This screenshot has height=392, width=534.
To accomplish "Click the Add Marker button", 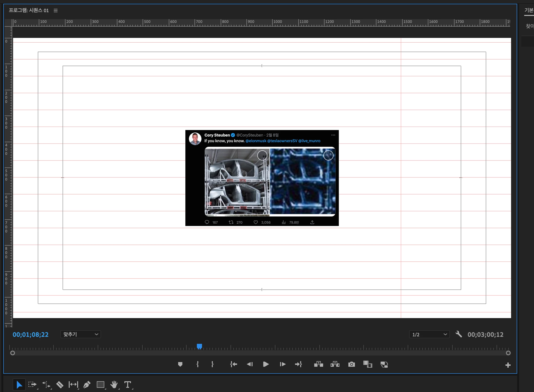I will tap(180, 364).
